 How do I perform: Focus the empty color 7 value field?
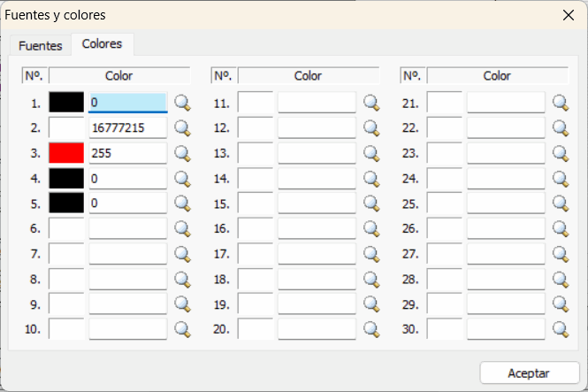coord(128,254)
